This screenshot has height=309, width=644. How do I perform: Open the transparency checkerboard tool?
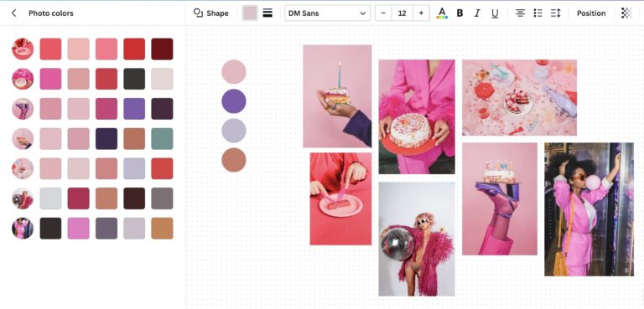[x=626, y=13]
